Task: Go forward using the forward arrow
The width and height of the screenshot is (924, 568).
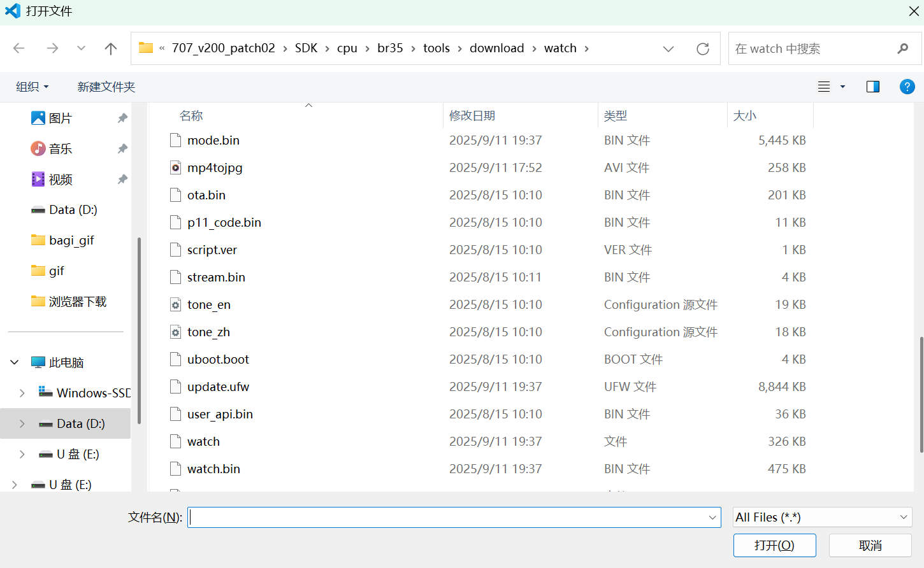Action: coord(52,48)
